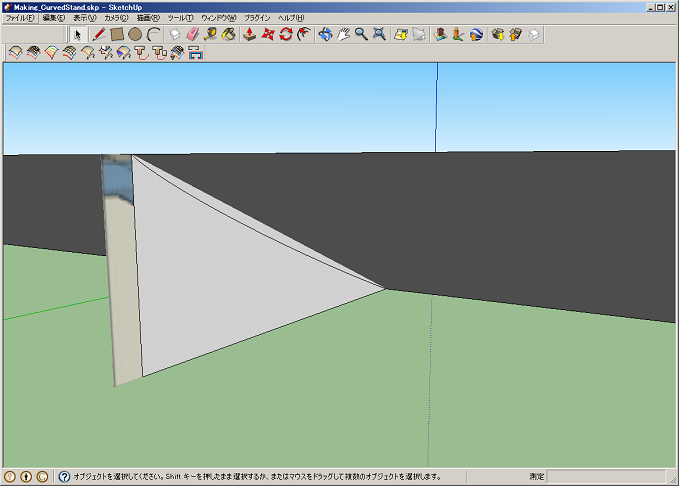
Task: Select the Orbit camera tool
Action: 325,34
